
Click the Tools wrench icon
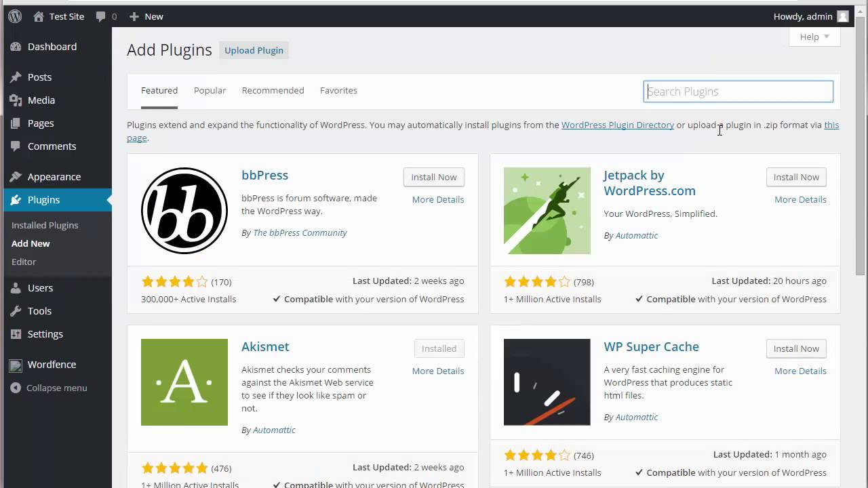tap(16, 311)
